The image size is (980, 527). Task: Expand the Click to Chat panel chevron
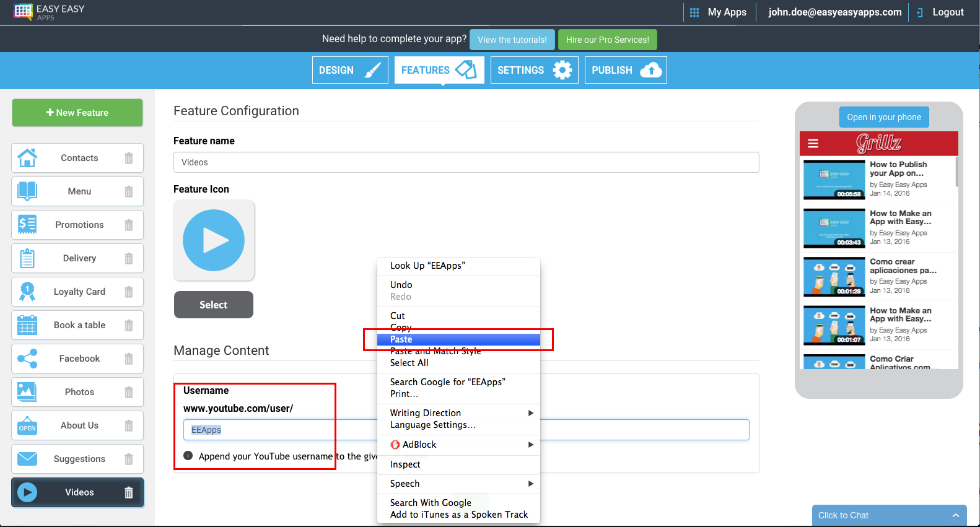pyautogui.click(x=956, y=515)
